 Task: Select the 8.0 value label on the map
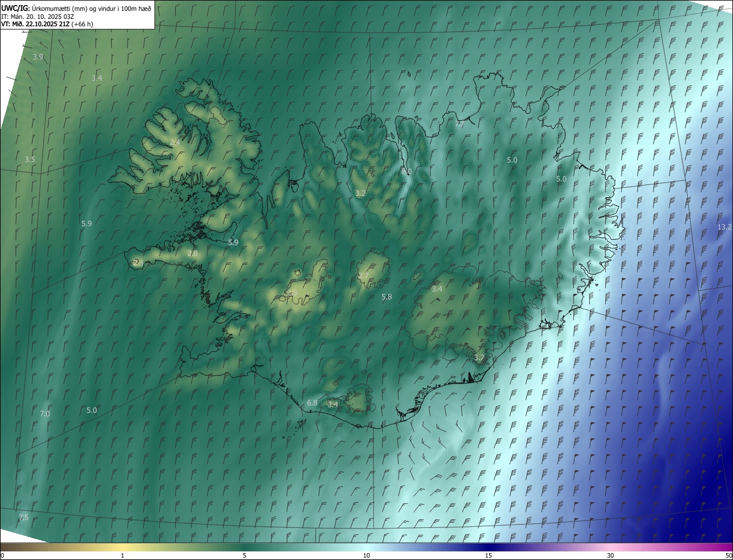pos(407,172)
